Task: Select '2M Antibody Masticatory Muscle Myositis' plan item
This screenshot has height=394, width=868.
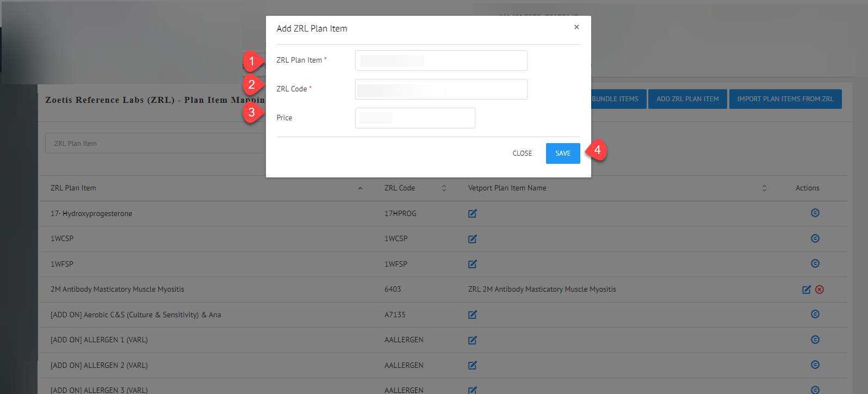Action: pos(117,290)
